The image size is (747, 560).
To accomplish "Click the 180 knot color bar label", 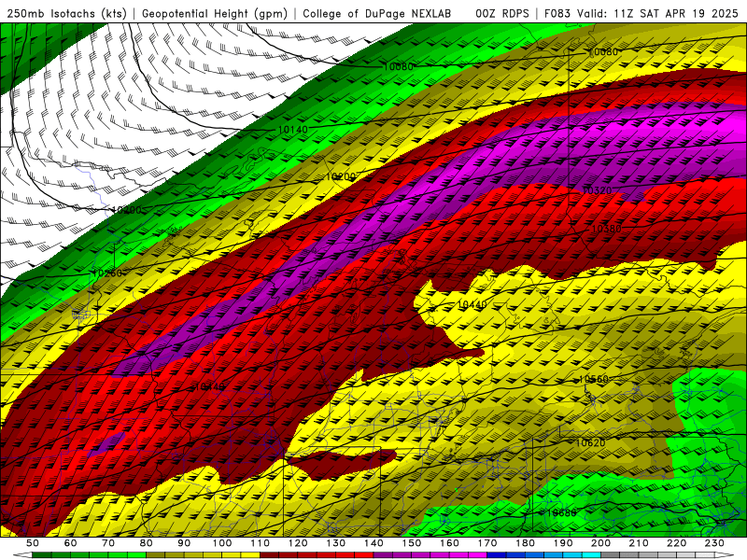I will coord(525,543).
